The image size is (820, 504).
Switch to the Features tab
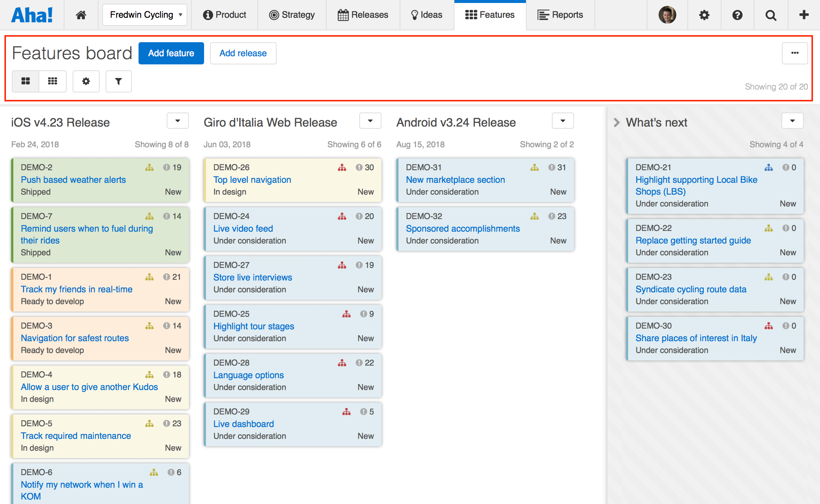point(490,15)
